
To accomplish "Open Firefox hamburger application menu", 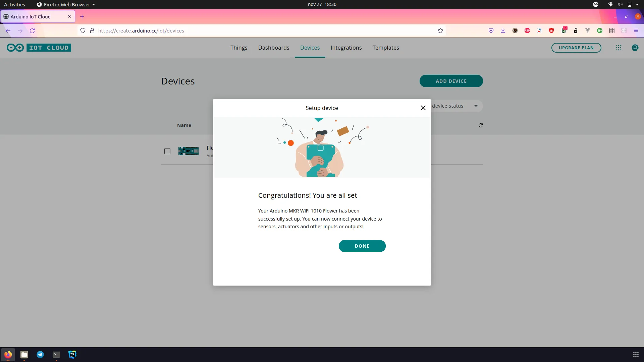I will tap(636, 31).
